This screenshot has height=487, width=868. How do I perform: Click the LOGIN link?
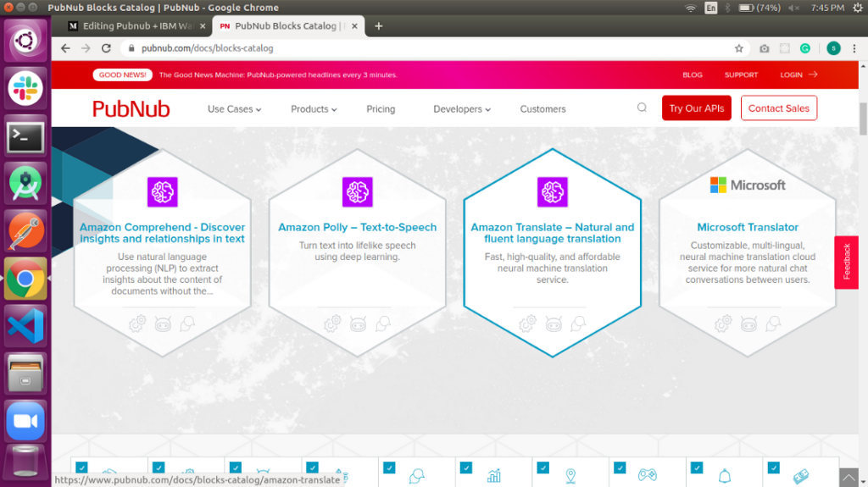point(798,75)
